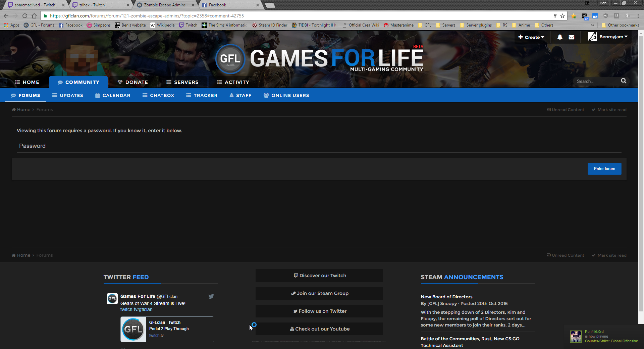Click Join our Steam Group button

(319, 293)
